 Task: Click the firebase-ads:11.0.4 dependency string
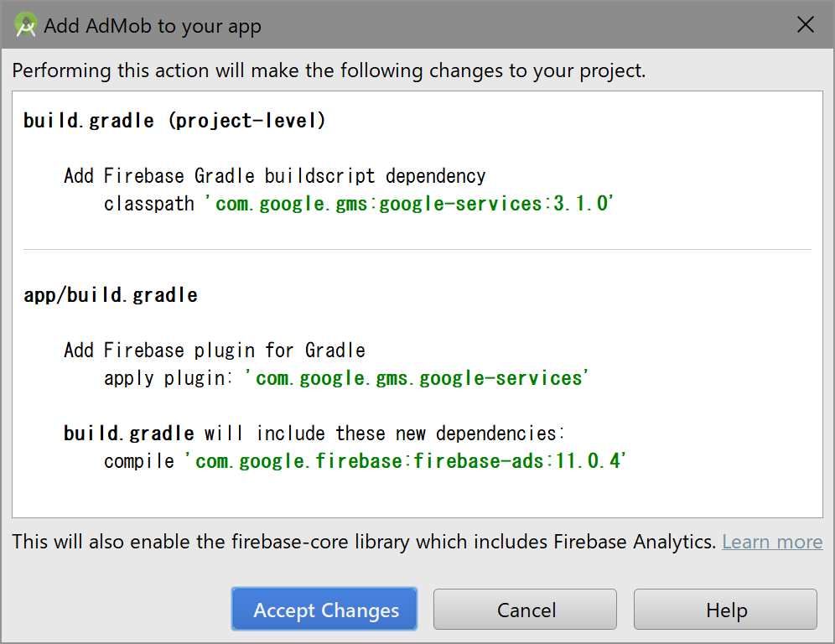[407, 461]
